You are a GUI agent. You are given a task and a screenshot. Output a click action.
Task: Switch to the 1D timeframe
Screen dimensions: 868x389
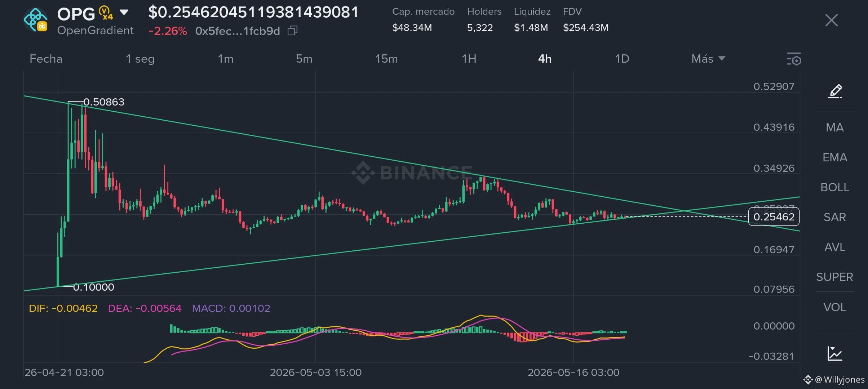[x=622, y=59]
